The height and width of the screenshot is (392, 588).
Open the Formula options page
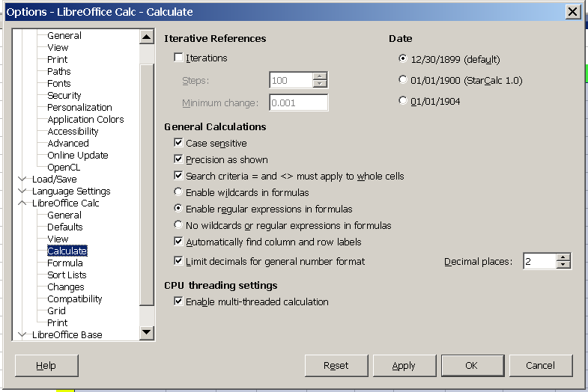coord(65,263)
